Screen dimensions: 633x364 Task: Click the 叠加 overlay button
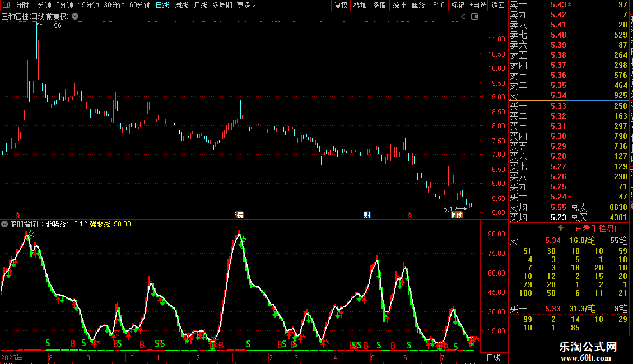tap(360, 5)
